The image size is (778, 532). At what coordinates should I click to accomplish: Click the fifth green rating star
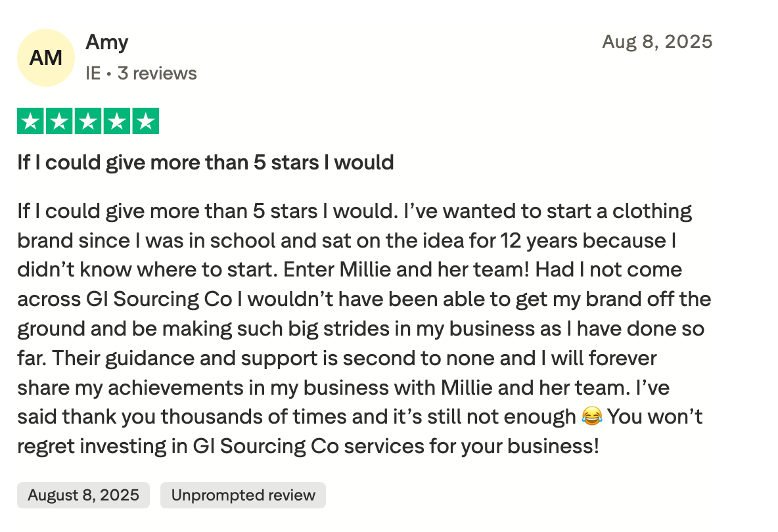pyautogui.click(x=146, y=121)
